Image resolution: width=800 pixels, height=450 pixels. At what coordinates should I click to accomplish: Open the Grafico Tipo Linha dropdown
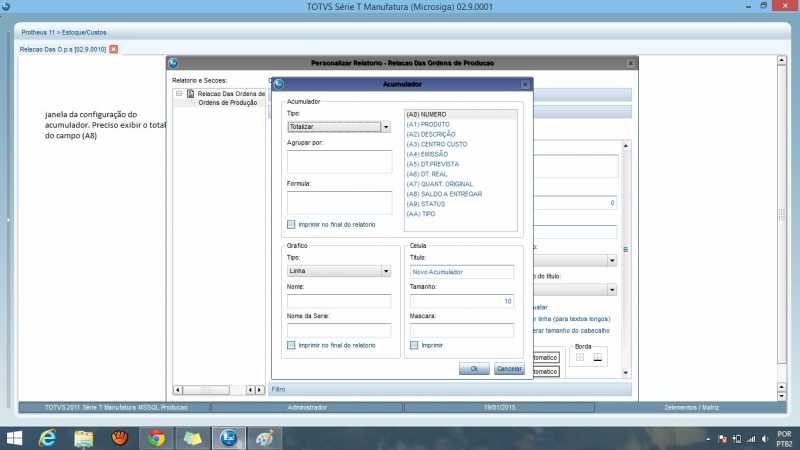[x=386, y=271]
